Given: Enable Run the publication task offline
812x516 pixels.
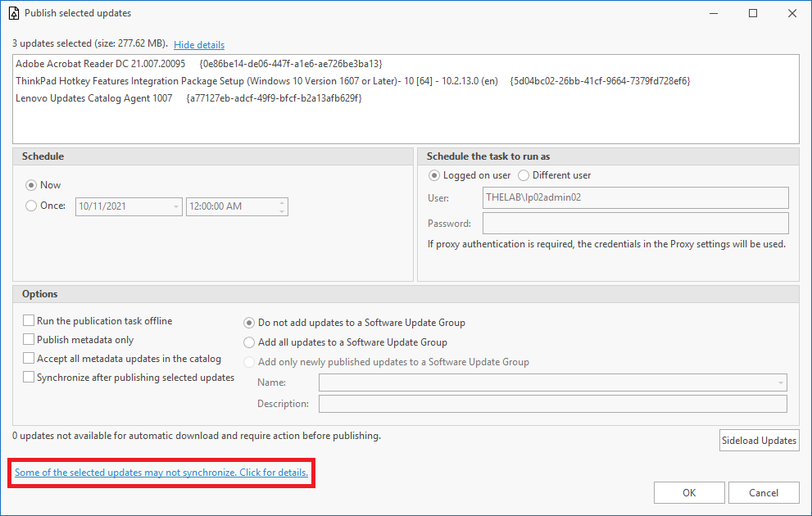Looking at the screenshot, I should click(x=29, y=321).
